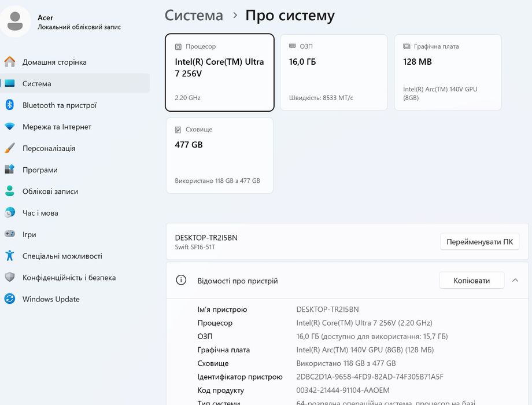The width and height of the screenshot is (532, 405).
Task: Click the Програми apps icon
Action: 9,170
